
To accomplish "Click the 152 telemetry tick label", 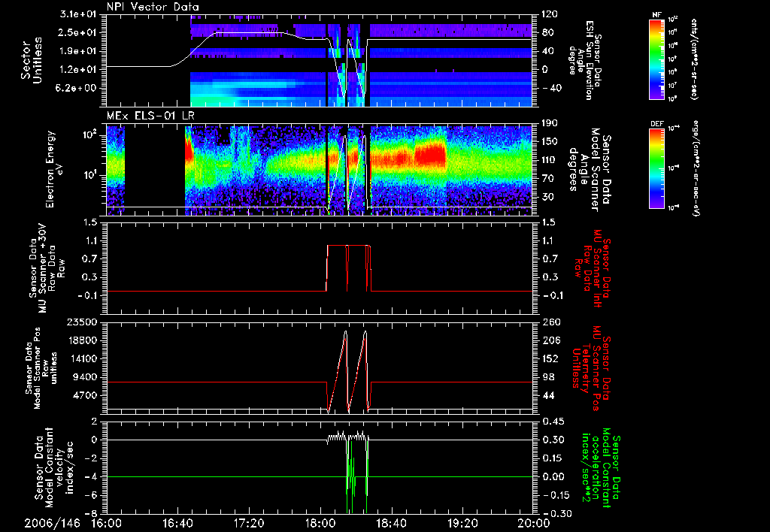I will click(549, 358).
